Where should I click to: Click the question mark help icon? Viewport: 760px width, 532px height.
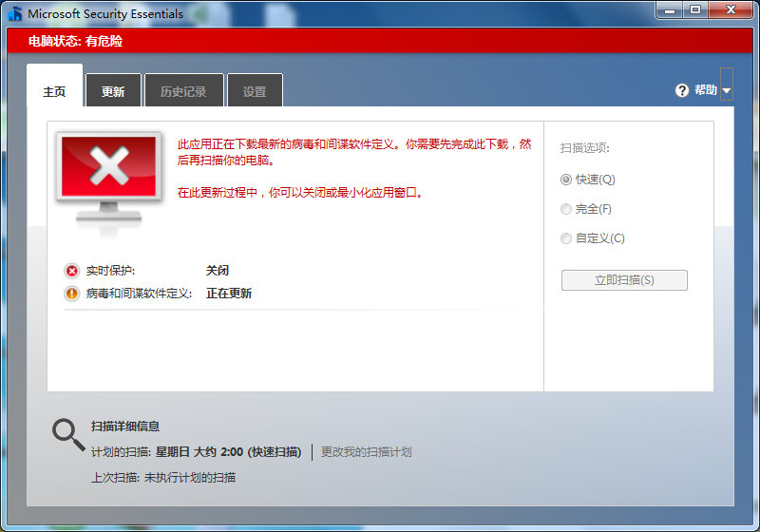pos(681,90)
